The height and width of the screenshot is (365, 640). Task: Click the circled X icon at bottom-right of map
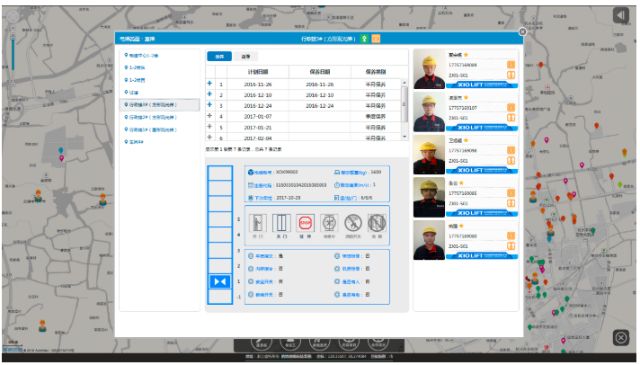pyautogui.click(x=621, y=338)
